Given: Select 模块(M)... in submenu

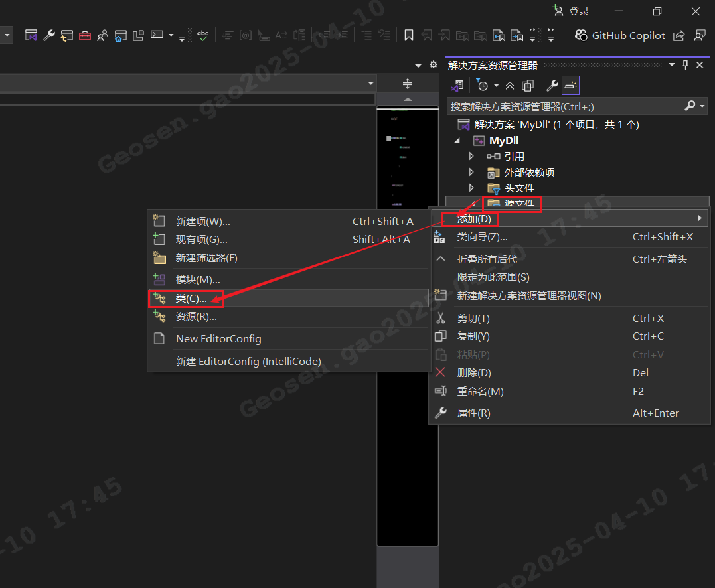Looking at the screenshot, I should [x=289, y=280].
